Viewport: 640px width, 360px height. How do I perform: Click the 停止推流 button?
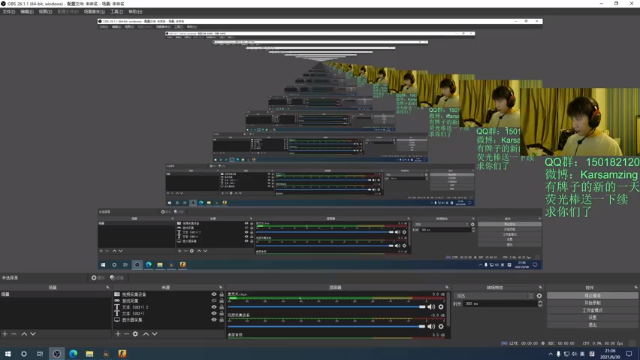[592, 296]
